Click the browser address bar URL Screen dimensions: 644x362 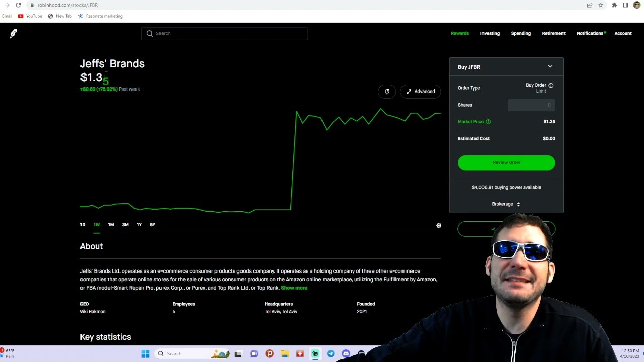(x=67, y=5)
